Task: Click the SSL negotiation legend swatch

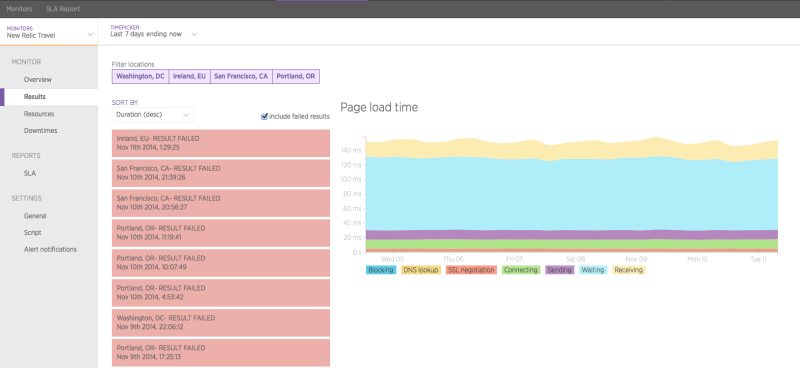Action: click(471, 270)
